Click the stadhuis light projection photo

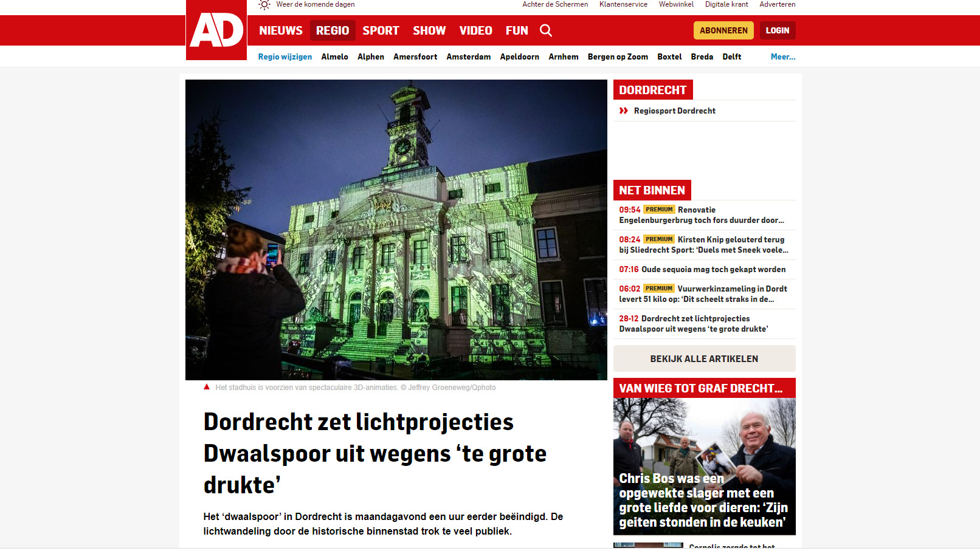[396, 230]
